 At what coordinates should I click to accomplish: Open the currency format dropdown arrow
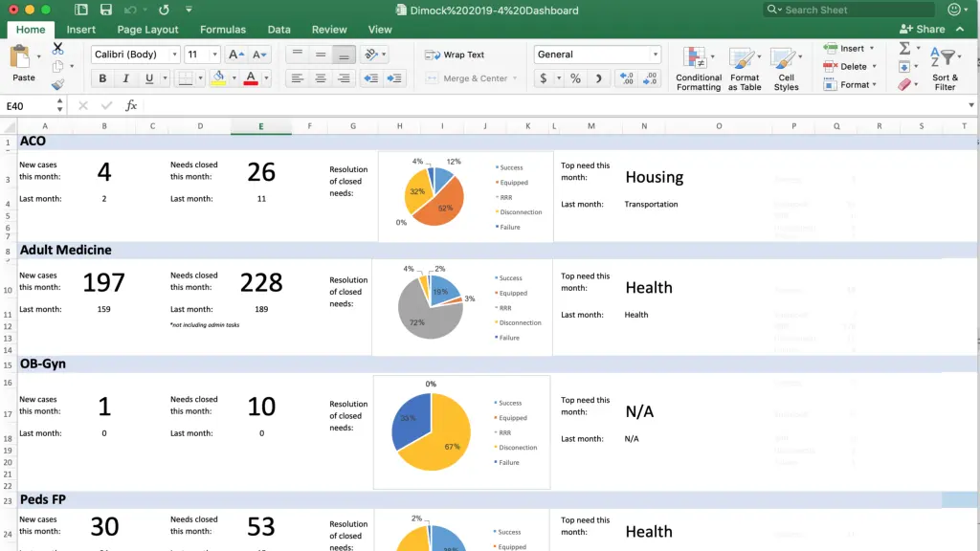[559, 78]
